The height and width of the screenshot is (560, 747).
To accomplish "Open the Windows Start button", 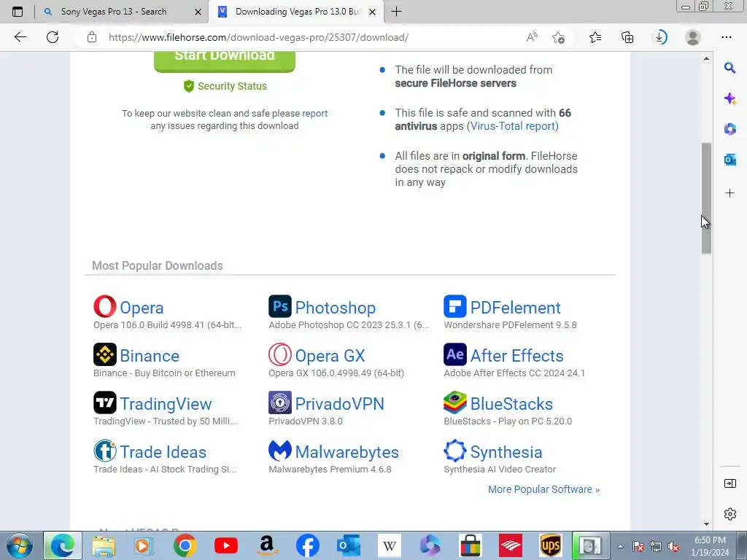I will pos(20,545).
